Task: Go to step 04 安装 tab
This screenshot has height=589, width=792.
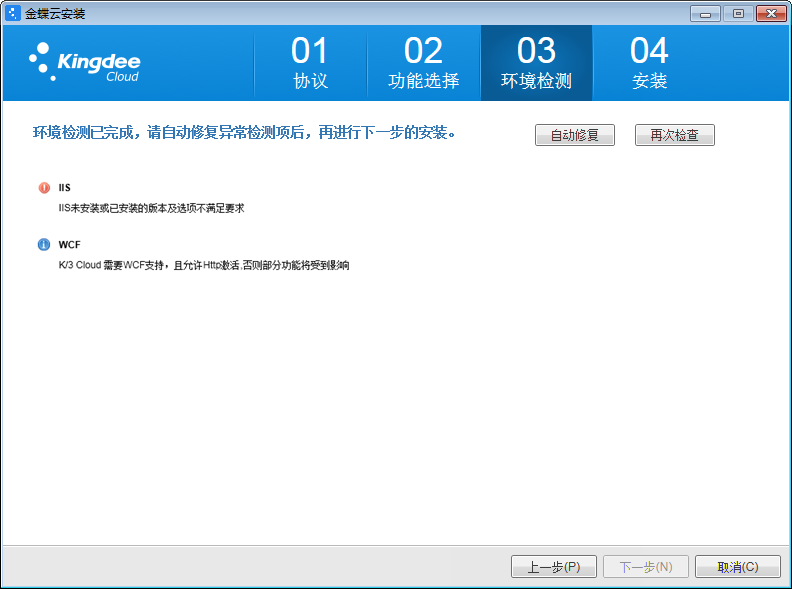Action: pos(650,63)
